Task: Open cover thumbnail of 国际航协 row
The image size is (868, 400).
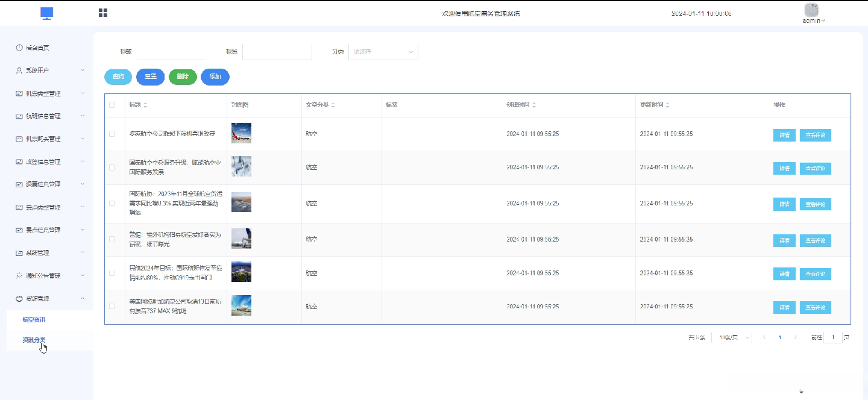Action: point(241,202)
